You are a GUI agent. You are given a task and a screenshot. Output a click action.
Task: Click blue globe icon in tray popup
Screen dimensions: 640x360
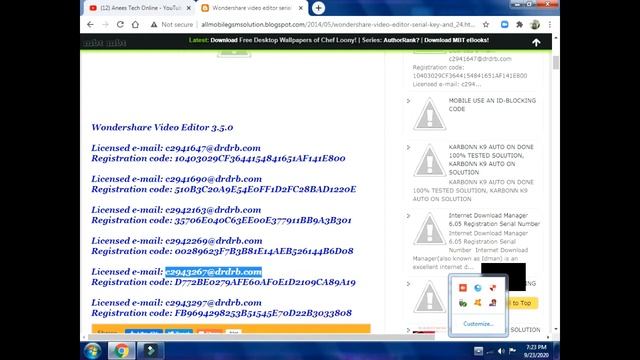(478, 288)
